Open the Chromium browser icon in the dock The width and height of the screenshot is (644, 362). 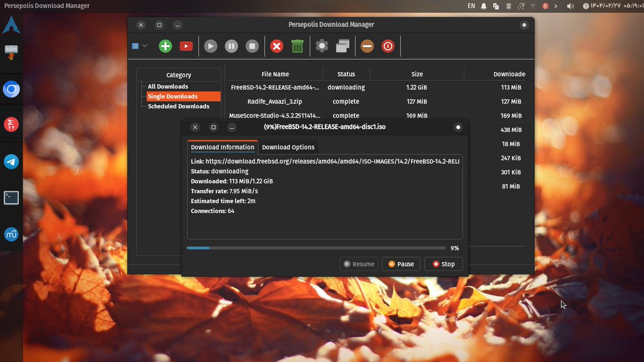(11, 89)
